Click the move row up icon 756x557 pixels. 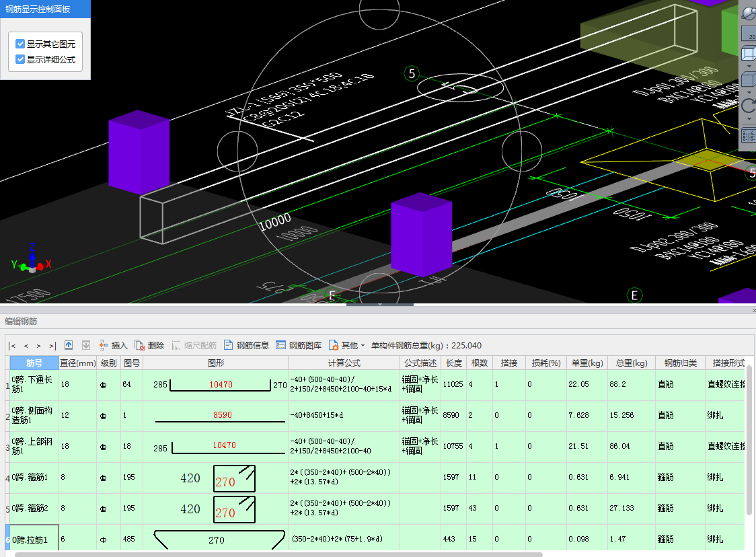tap(69, 345)
